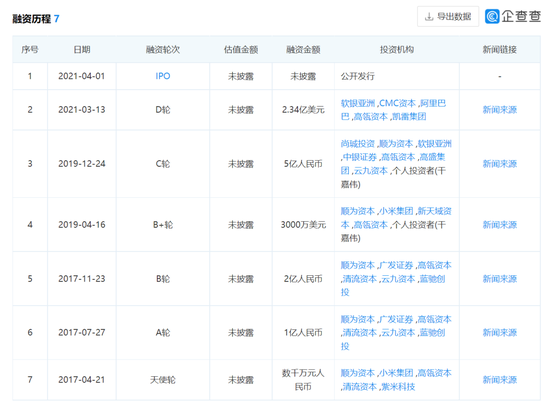Click the 新闻链接 column header

(x=499, y=49)
